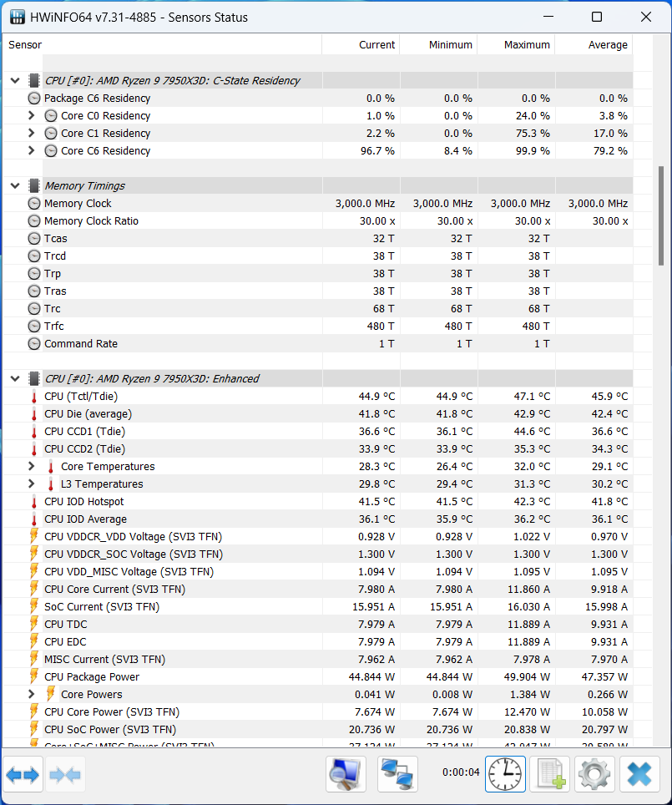Select MISC Current (SVI3 TFN) row
Viewport: 672px width, 805px height.
[318, 659]
